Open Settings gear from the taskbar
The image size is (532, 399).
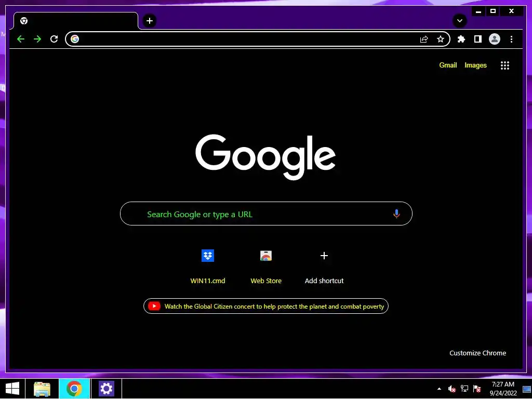(x=106, y=389)
